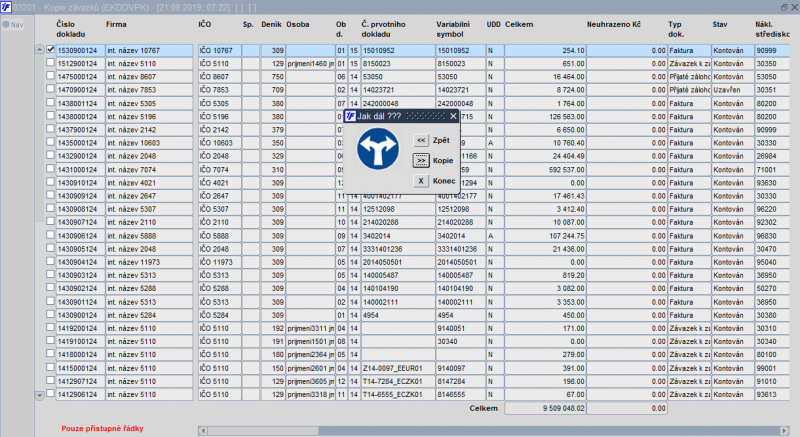800x437 pixels.
Task: Close the Jak dál dialog
Action: click(453, 116)
